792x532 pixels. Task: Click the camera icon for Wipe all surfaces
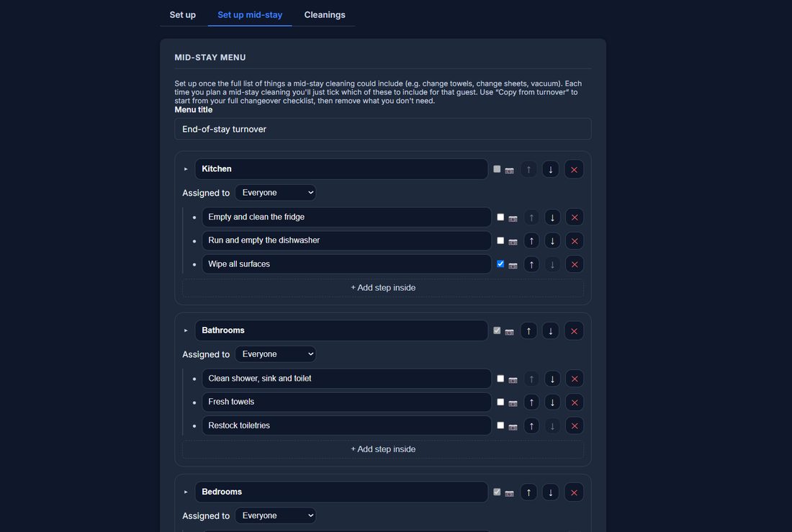pyautogui.click(x=513, y=265)
